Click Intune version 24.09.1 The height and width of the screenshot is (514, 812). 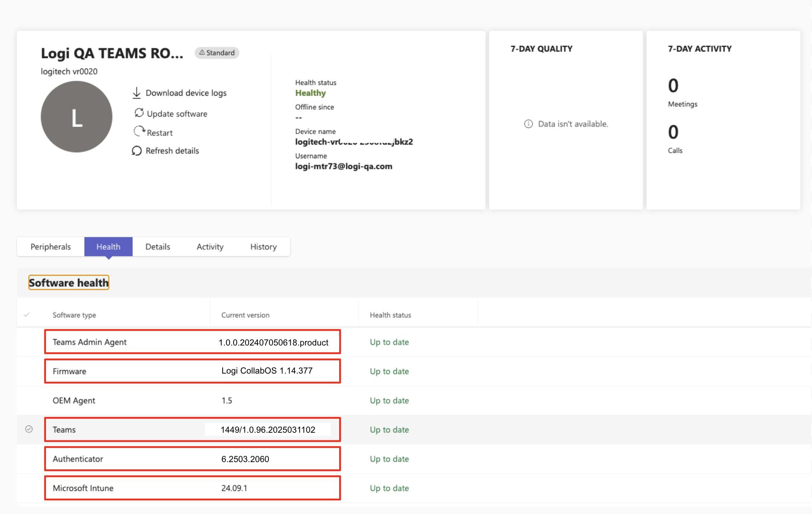pos(234,488)
